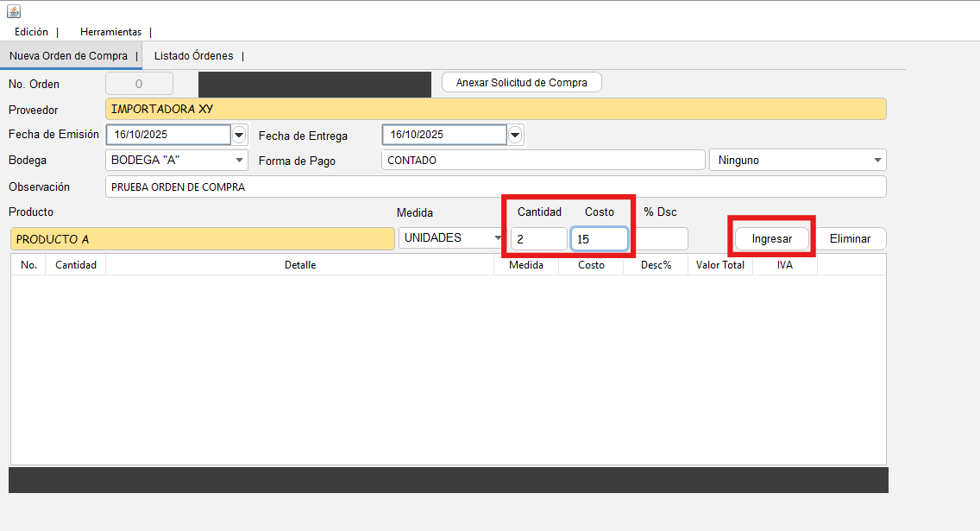The image size is (980, 531).
Task: Click the Valor Total column header
Action: [x=720, y=265]
